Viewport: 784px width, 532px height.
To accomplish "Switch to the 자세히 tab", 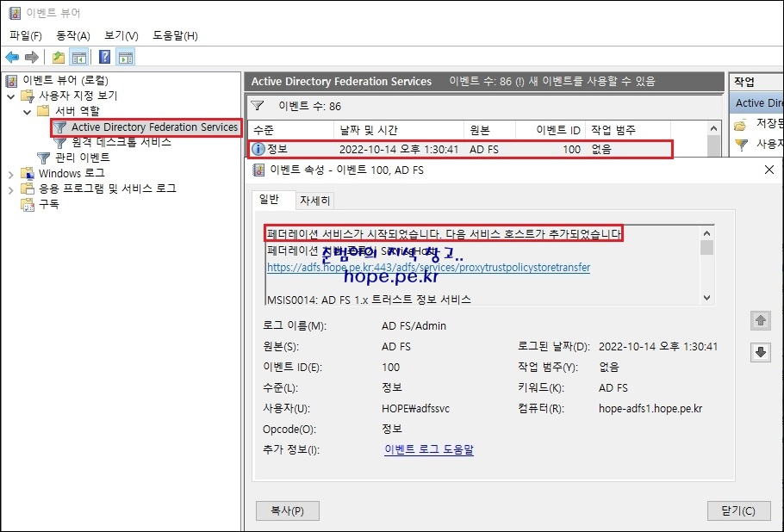I will pyautogui.click(x=314, y=201).
